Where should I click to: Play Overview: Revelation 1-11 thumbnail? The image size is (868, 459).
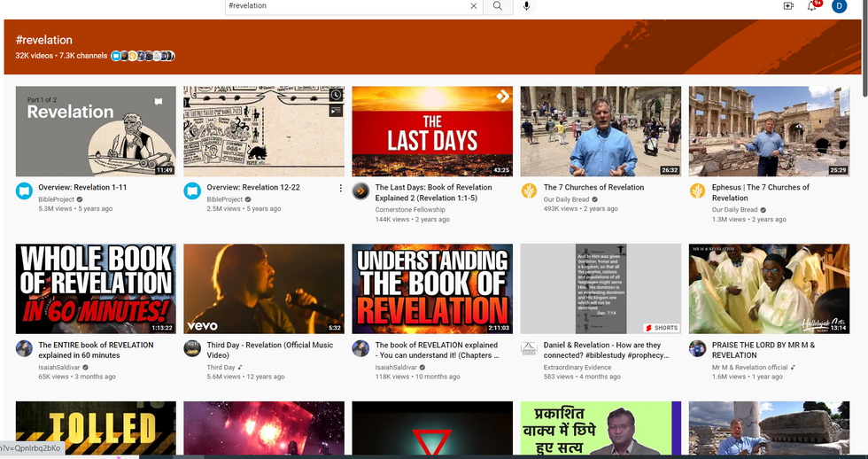click(96, 131)
